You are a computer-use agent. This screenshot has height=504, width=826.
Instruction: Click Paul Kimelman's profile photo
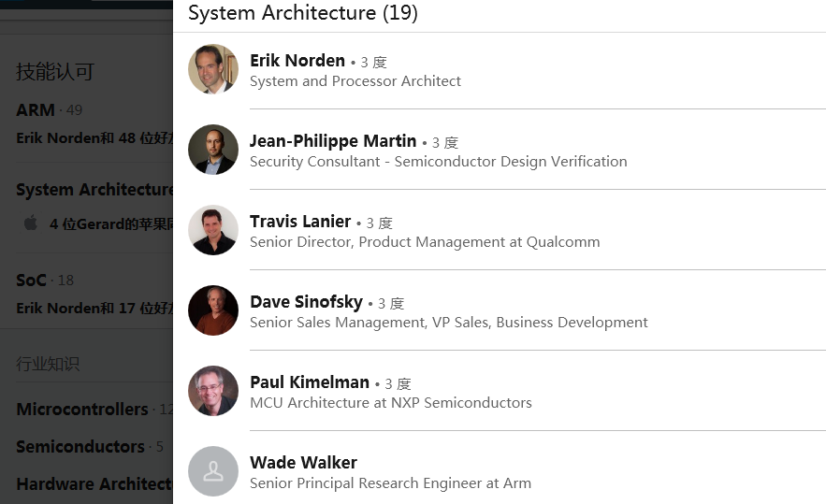point(213,391)
